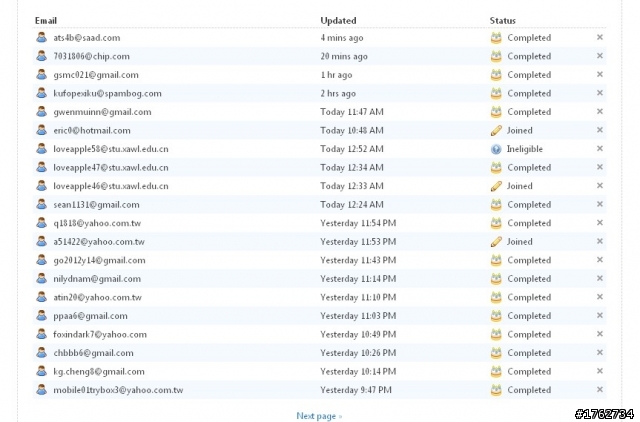
Task: Click the X for a51422@yahoo.com.tw
Action: click(600, 241)
